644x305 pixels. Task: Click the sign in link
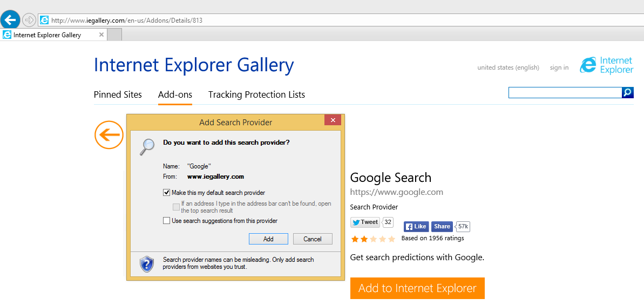pyautogui.click(x=559, y=67)
